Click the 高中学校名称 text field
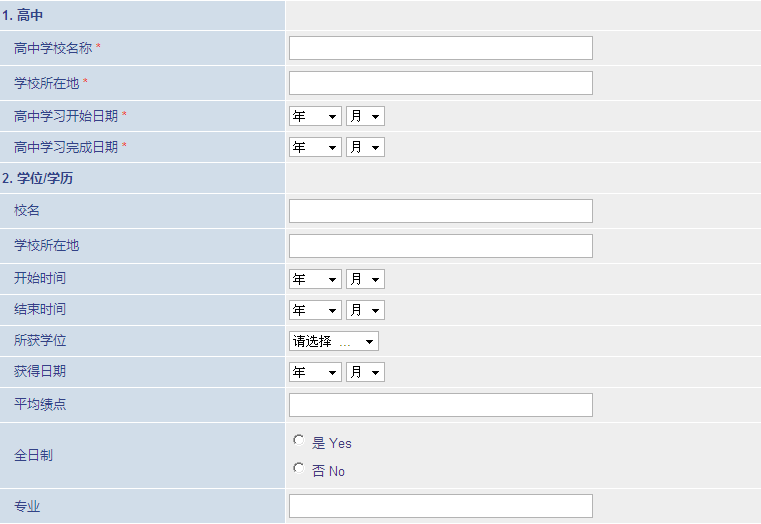The width and height of the screenshot is (761, 524). click(x=441, y=48)
